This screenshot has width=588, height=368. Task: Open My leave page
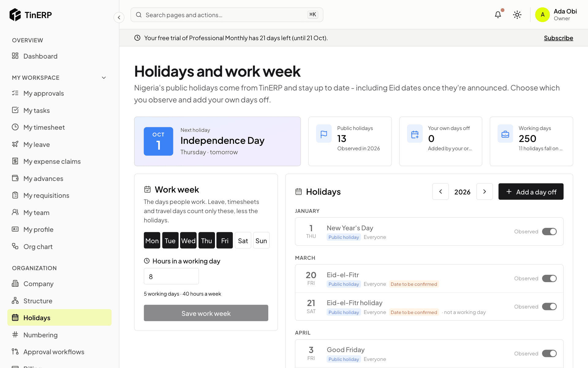[59, 144]
